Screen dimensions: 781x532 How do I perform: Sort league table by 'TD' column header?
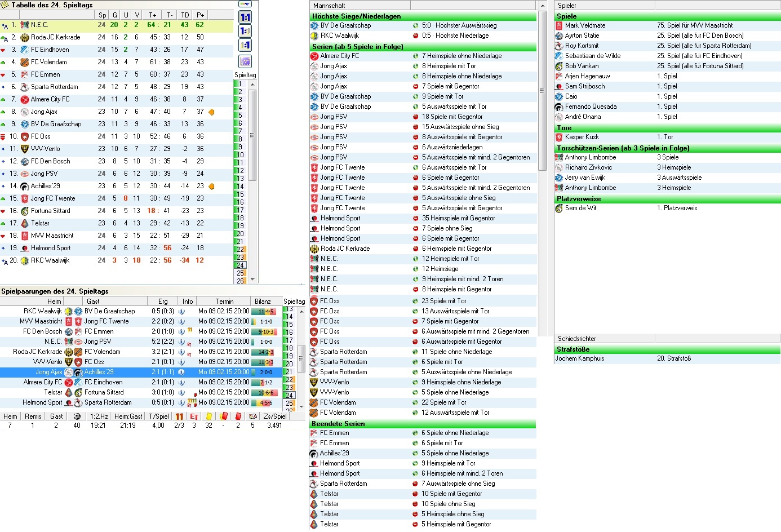tap(185, 15)
